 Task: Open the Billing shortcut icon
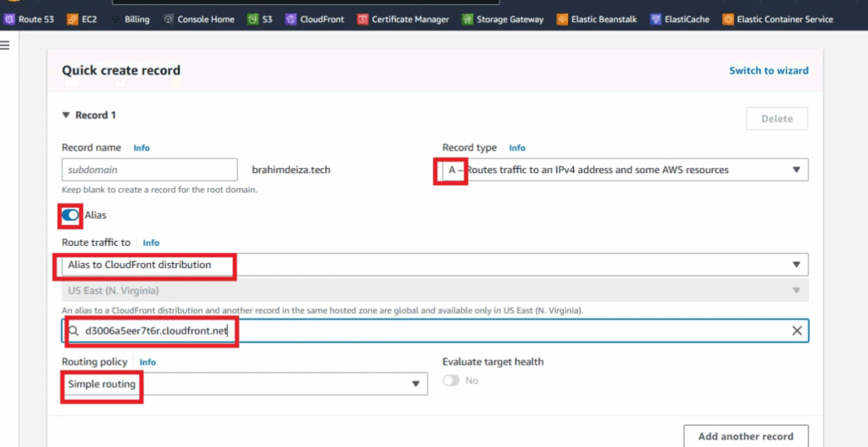point(114,20)
